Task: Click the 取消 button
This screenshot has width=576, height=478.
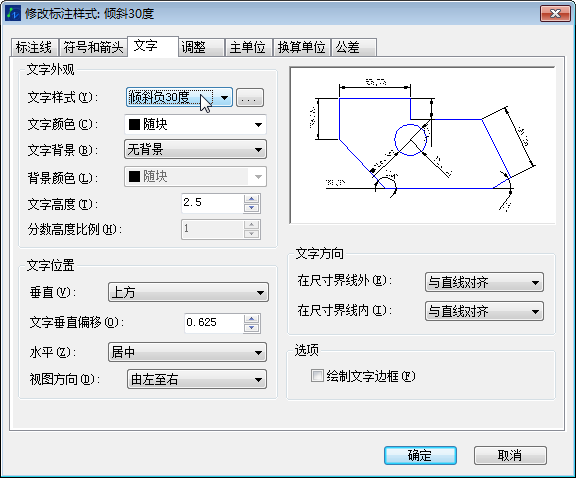Action: (510, 456)
